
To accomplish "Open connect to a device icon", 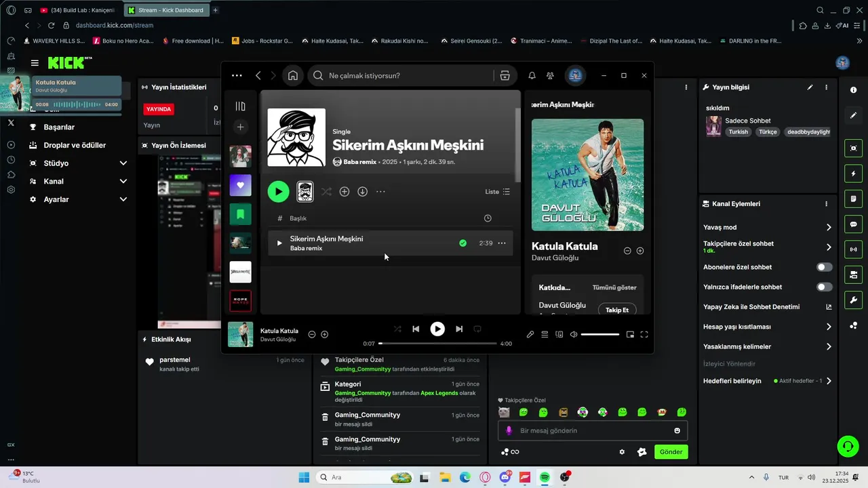I will coord(559,334).
